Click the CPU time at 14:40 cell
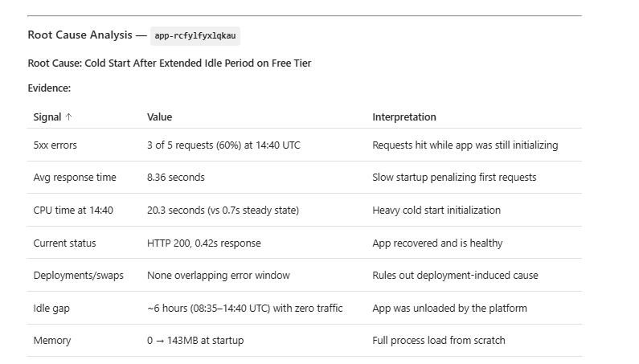This screenshot has width=639, height=364. pyautogui.click(x=73, y=211)
